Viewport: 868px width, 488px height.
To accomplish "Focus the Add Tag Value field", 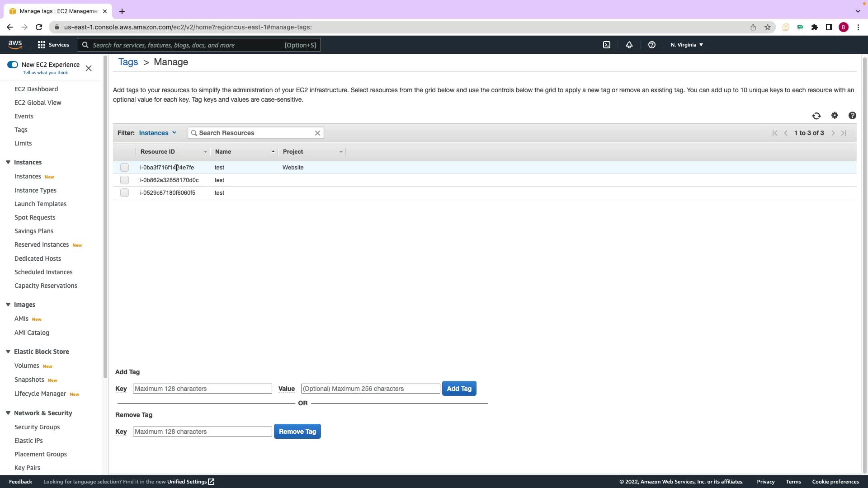I will 370,389.
